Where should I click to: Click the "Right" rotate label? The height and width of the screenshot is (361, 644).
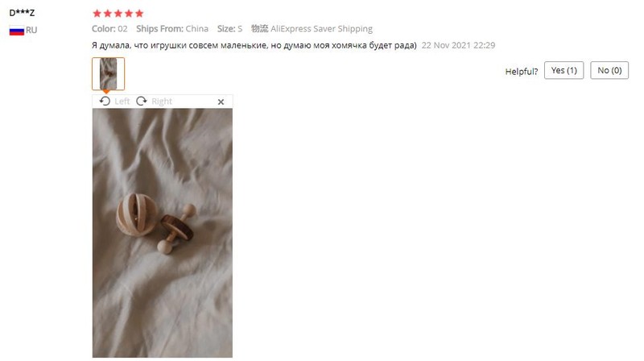pyautogui.click(x=162, y=102)
